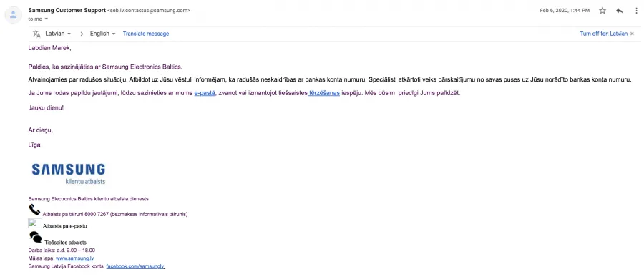The width and height of the screenshot is (644, 277).
Task: Open the e-pastā link
Action: click(205, 93)
